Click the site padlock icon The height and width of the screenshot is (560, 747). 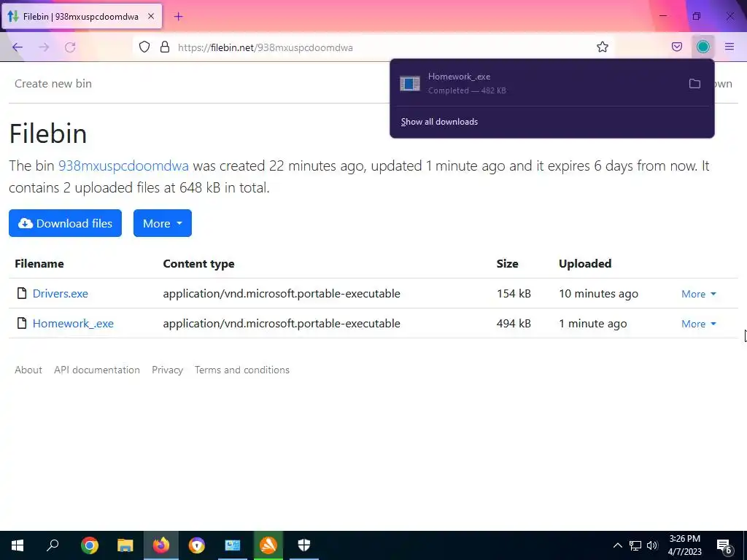pos(165,47)
